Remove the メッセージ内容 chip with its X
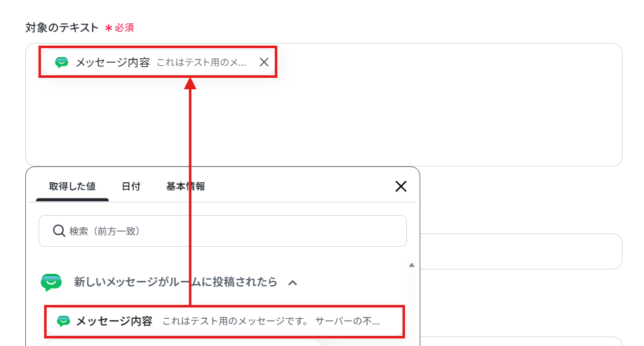644x346 pixels. [264, 62]
